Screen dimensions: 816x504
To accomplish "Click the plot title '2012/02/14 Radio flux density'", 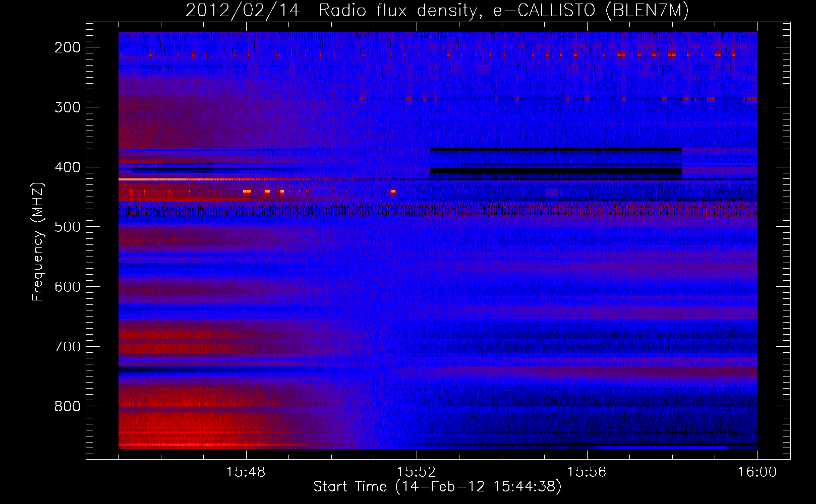I will (437, 11).
